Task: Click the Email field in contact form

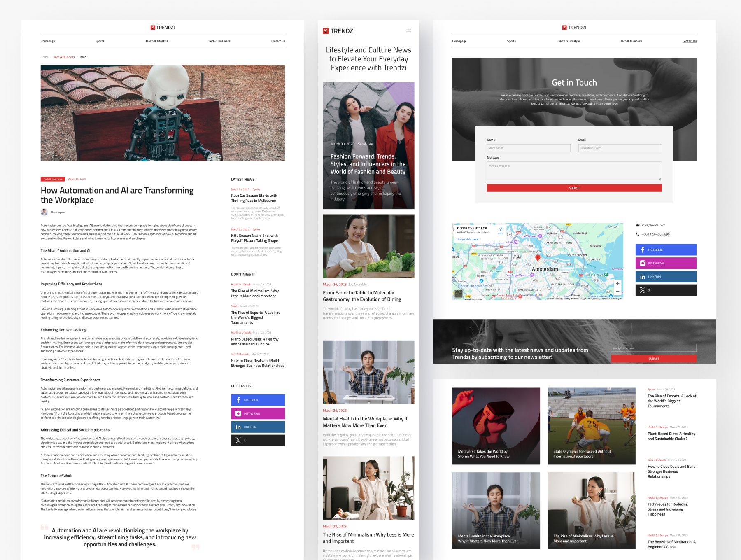Action: 620,148
